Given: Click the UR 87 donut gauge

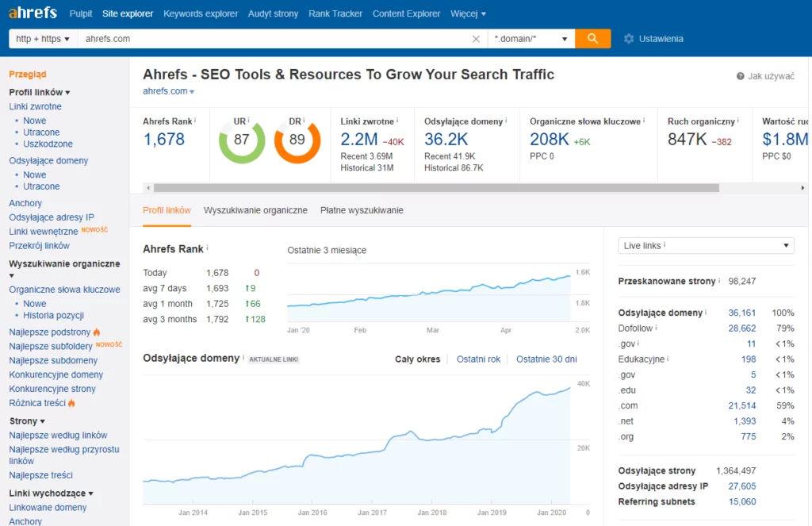Looking at the screenshot, I should point(242,140).
